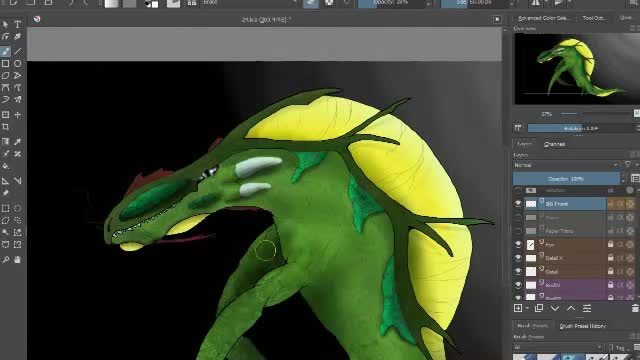Expand the add layer arrow menu
640x360 pixels.
click(x=527, y=308)
